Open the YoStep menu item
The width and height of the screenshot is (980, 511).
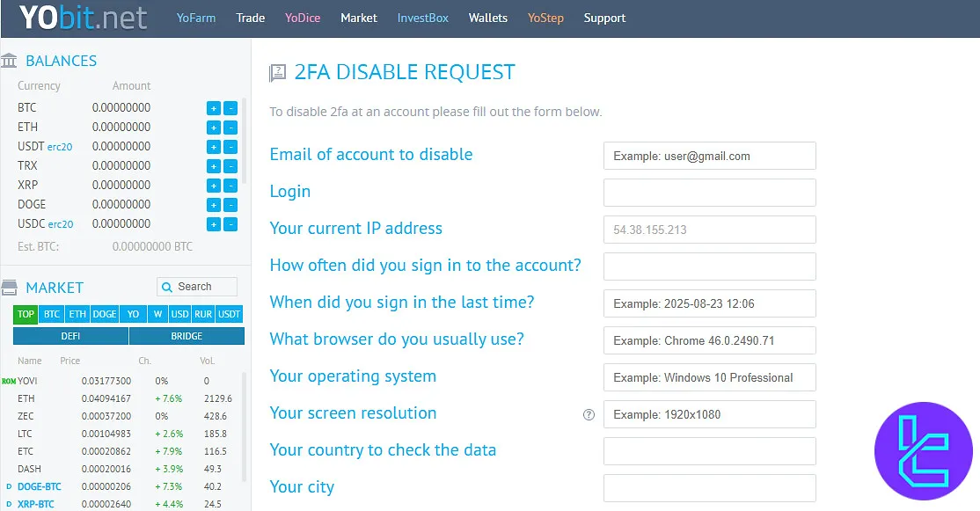[x=545, y=18]
